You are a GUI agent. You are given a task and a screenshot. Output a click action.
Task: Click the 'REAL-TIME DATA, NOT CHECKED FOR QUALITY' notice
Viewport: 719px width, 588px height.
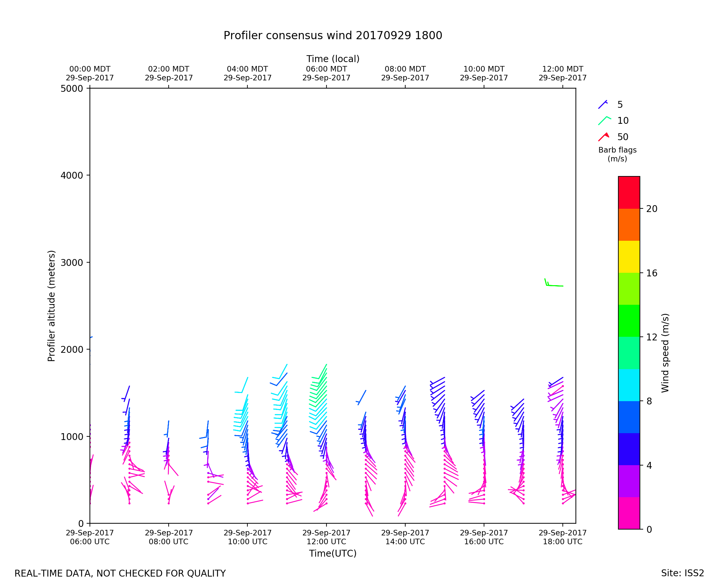(x=120, y=573)
